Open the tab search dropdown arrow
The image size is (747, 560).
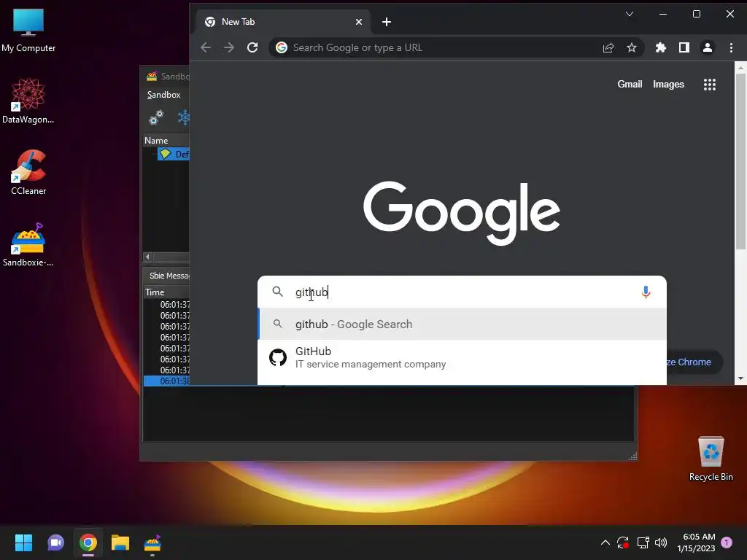coord(630,15)
